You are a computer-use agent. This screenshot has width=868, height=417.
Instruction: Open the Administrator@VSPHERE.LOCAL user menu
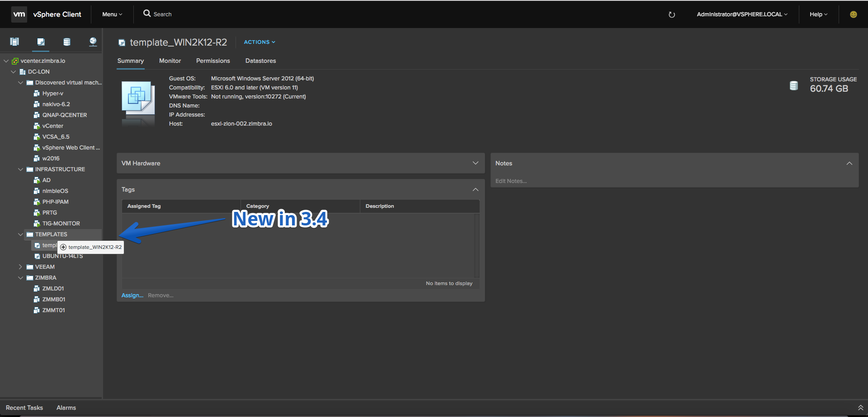(742, 14)
